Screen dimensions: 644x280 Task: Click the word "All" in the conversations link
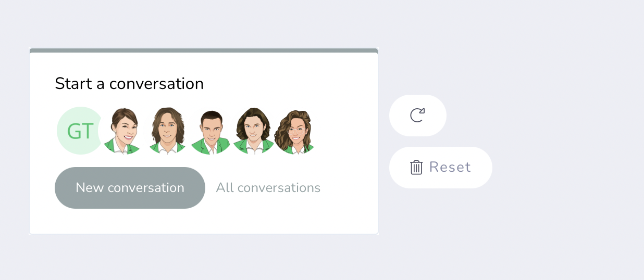click(x=225, y=188)
